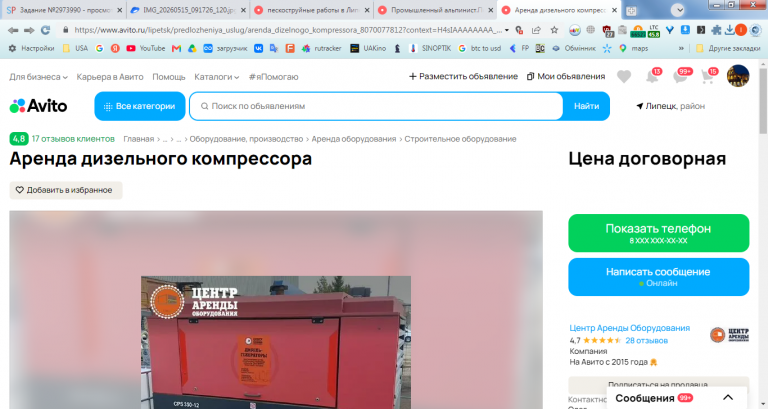This screenshot has width=768, height=409.
Task: Open browser Downloads icon
Action: pyautogui.click(x=730, y=30)
